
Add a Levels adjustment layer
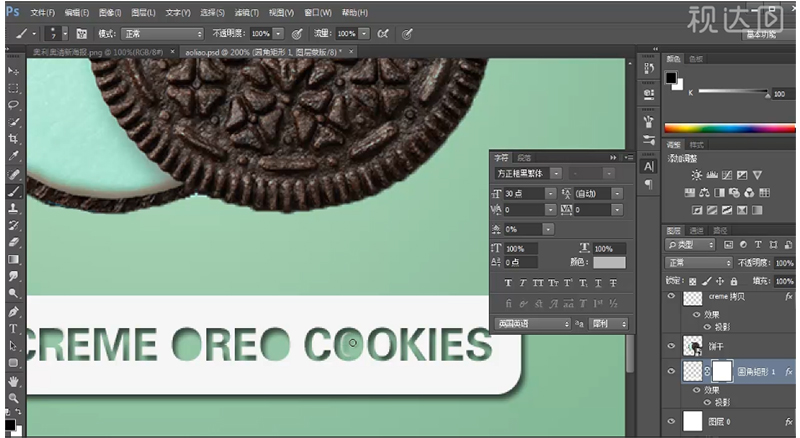click(712, 175)
